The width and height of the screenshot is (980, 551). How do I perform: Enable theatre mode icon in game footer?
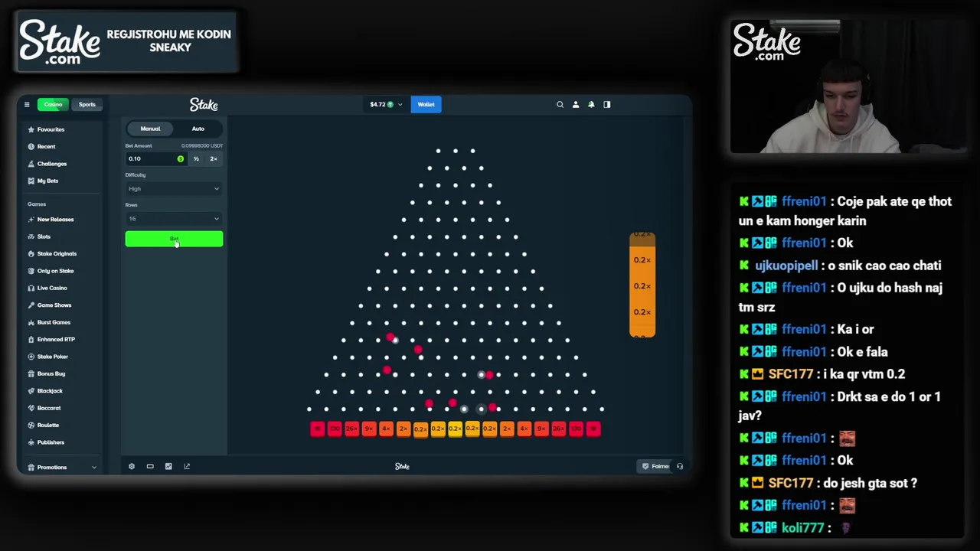(150, 466)
